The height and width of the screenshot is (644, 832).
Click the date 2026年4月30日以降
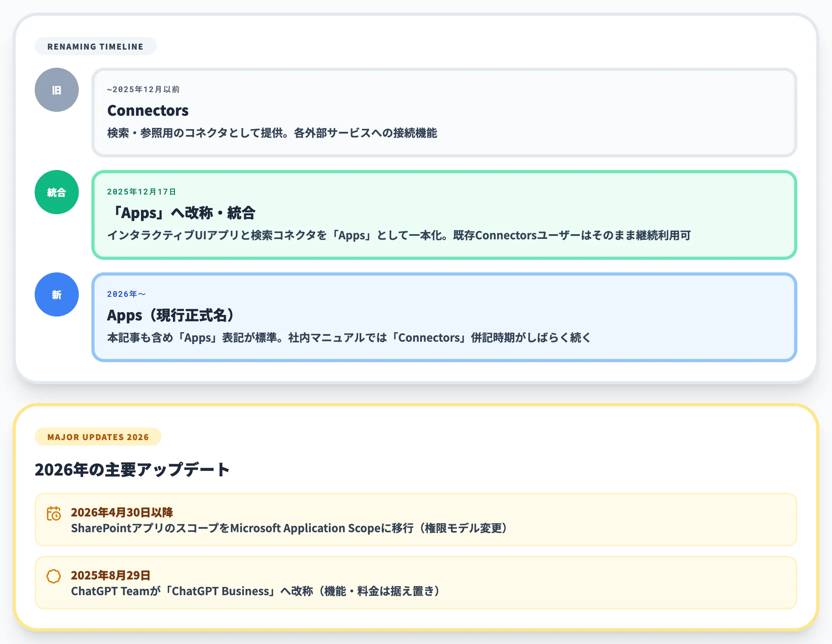pyautogui.click(x=122, y=512)
